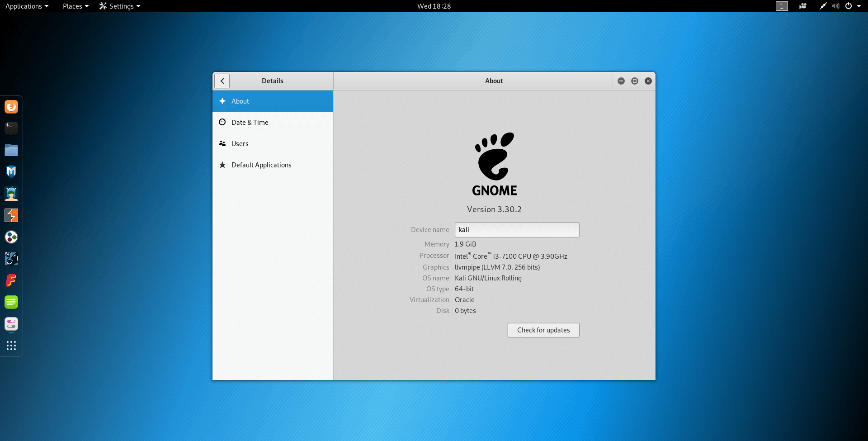Open the Applications menu
The height and width of the screenshot is (441, 868).
[27, 6]
